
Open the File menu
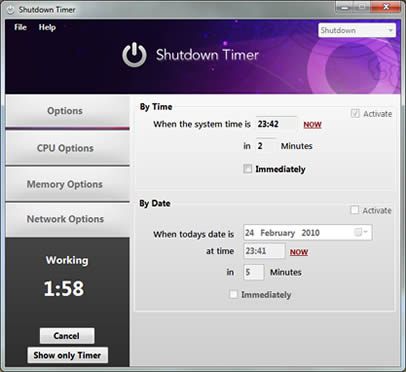[x=20, y=27]
